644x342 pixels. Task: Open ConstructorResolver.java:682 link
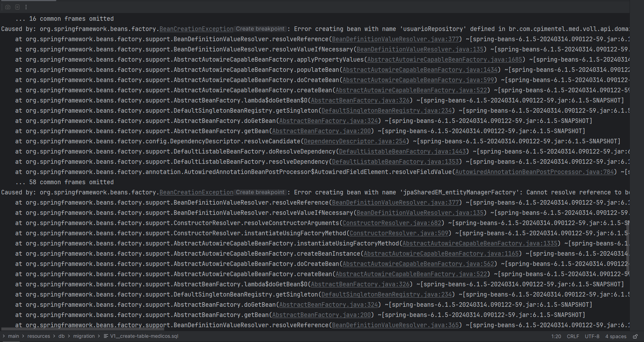pyautogui.click(x=392, y=223)
